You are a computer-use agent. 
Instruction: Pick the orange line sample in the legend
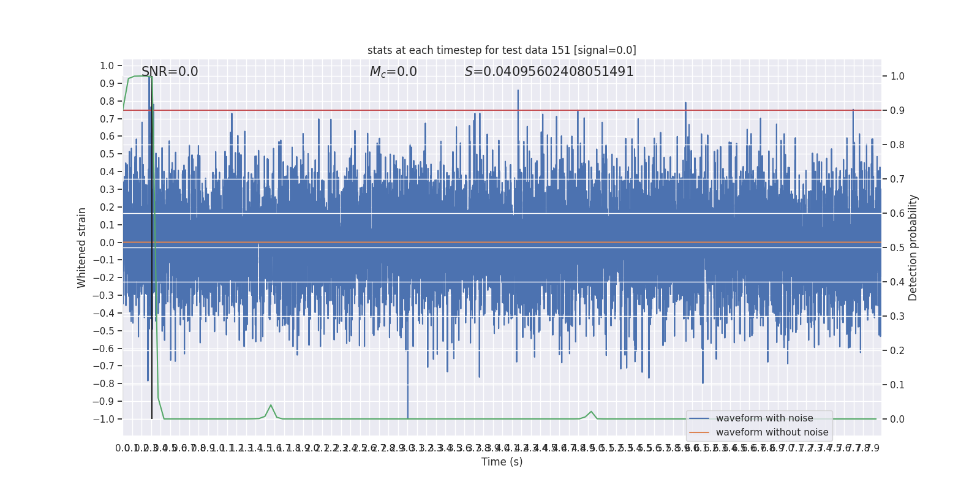pyautogui.click(x=699, y=432)
